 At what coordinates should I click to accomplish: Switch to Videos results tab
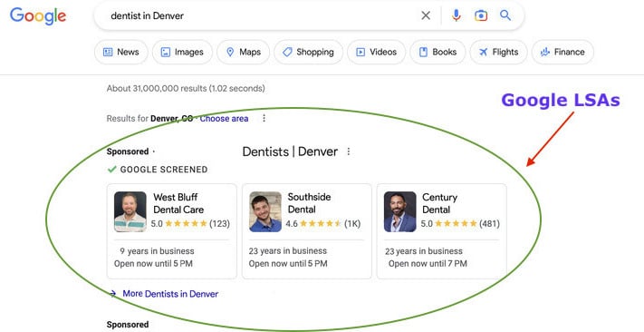pos(376,52)
